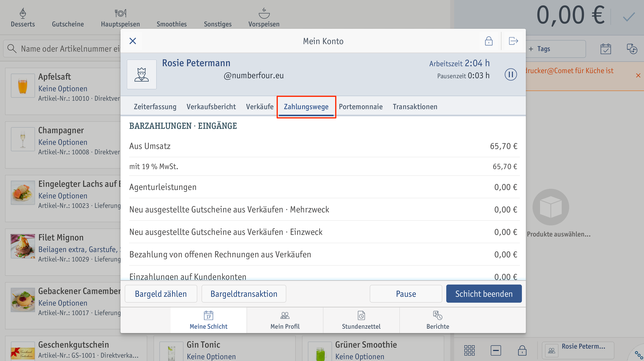Select the Apfelsaft product thumbnail
The width and height of the screenshot is (644, 361).
pyautogui.click(x=23, y=85)
